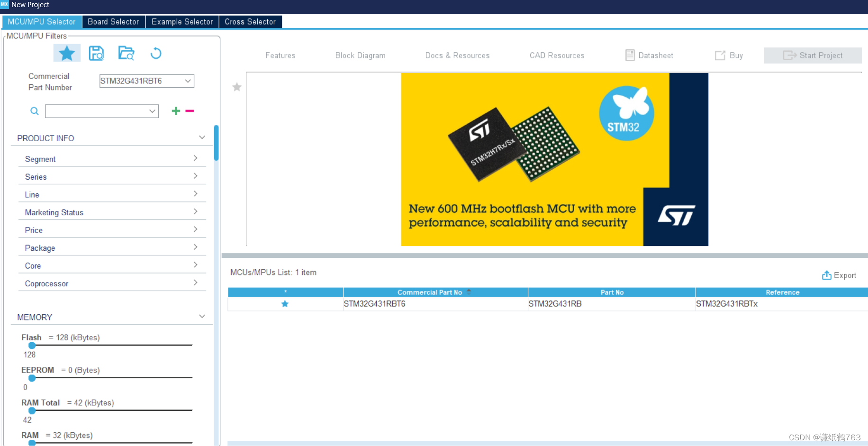Open the Features tab
The height and width of the screenshot is (446, 868).
[280, 55]
